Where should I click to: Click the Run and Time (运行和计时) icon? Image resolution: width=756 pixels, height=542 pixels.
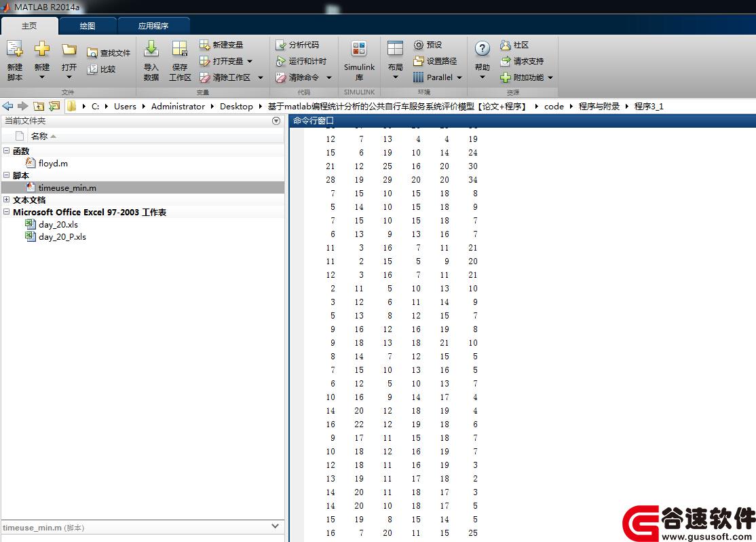tap(280, 61)
